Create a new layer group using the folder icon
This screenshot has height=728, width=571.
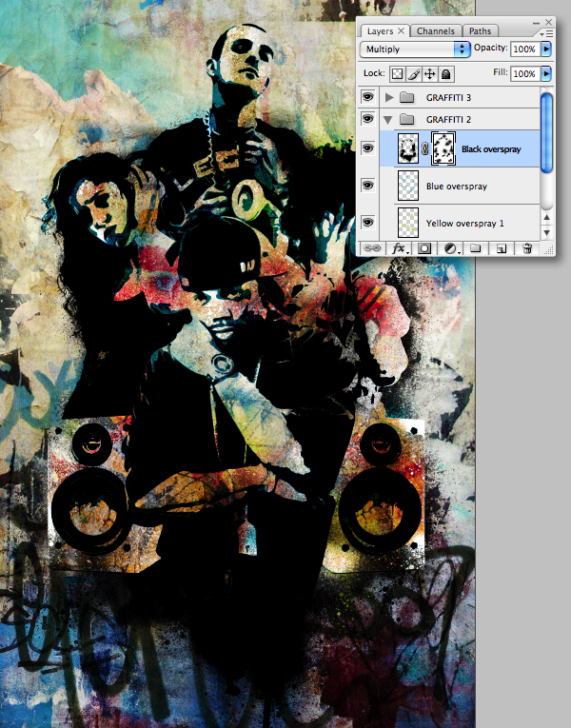click(x=476, y=248)
